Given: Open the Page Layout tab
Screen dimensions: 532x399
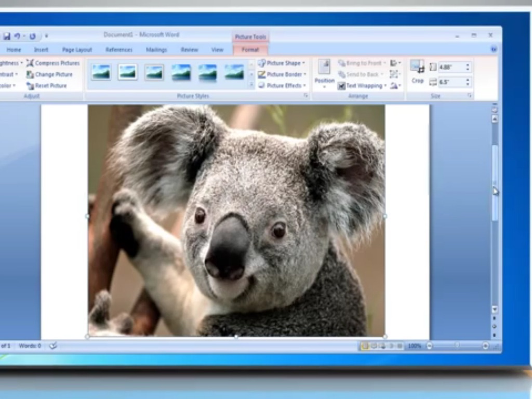Looking at the screenshot, I should (77, 50).
